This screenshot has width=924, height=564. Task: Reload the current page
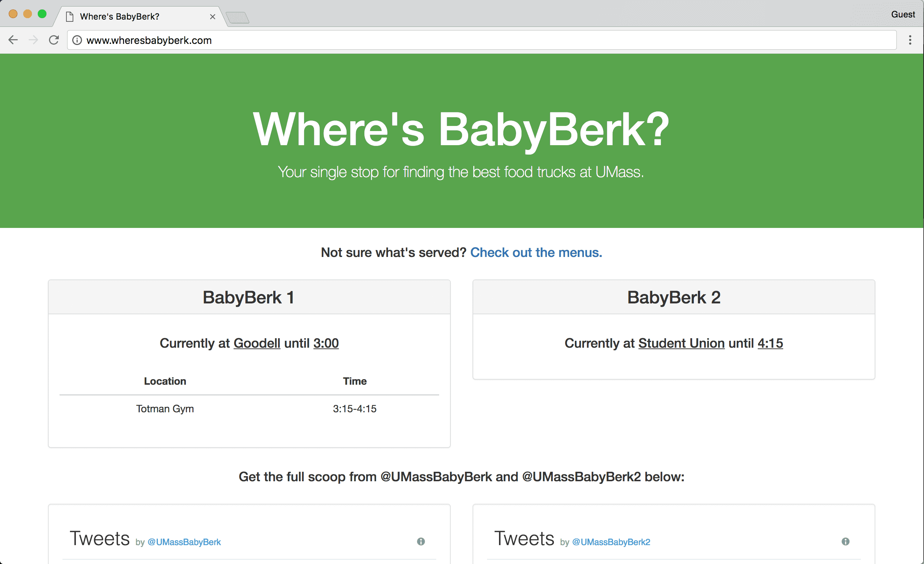[54, 40]
